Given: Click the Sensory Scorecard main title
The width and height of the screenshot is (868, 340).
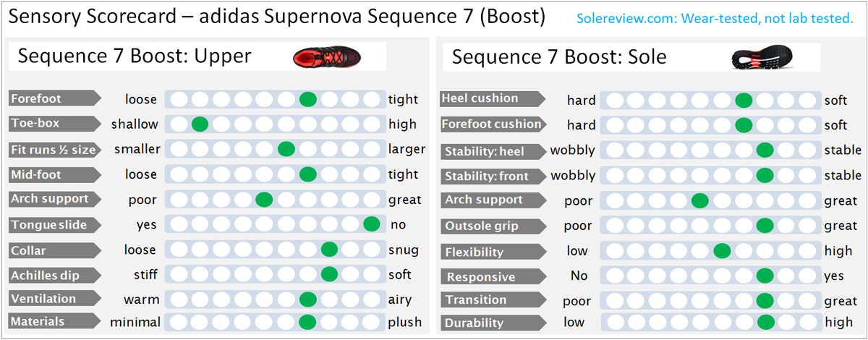Looking at the screenshot, I should (276, 17).
